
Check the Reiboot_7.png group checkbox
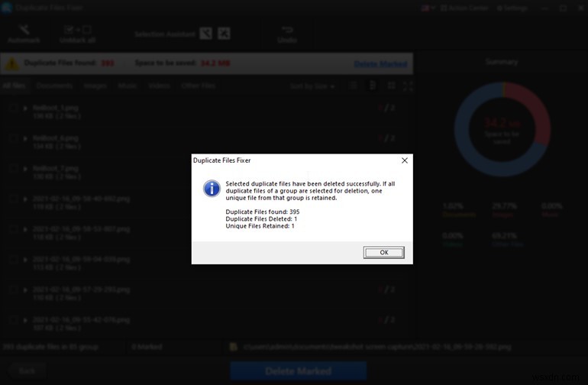coord(13,169)
